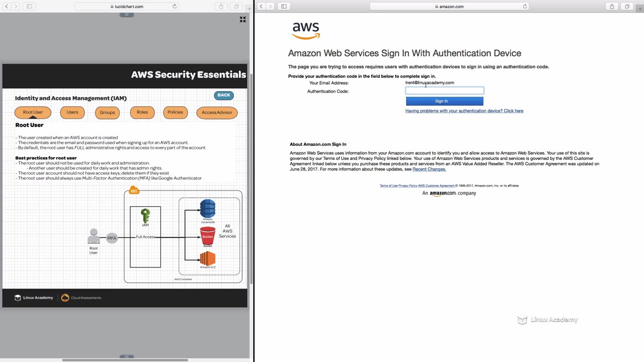Switch to the Users tab
The image size is (644, 362).
click(x=72, y=113)
